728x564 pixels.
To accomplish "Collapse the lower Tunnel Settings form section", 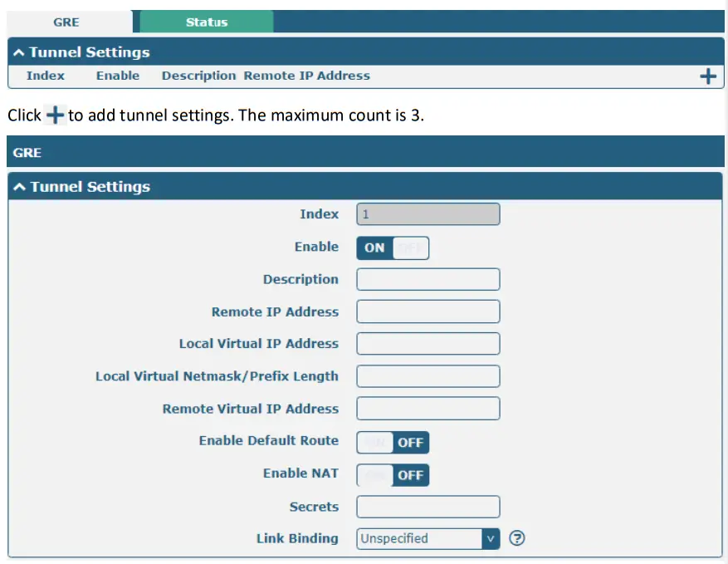I will [19, 187].
